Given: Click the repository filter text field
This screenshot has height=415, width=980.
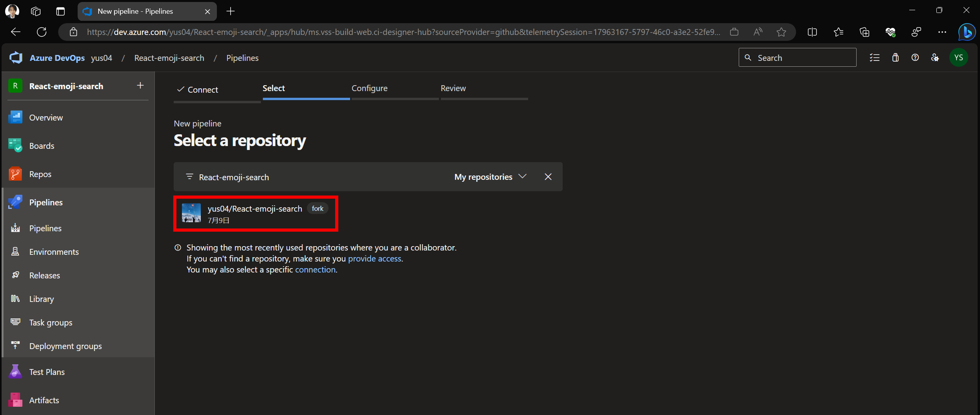Looking at the screenshot, I should coord(322,177).
